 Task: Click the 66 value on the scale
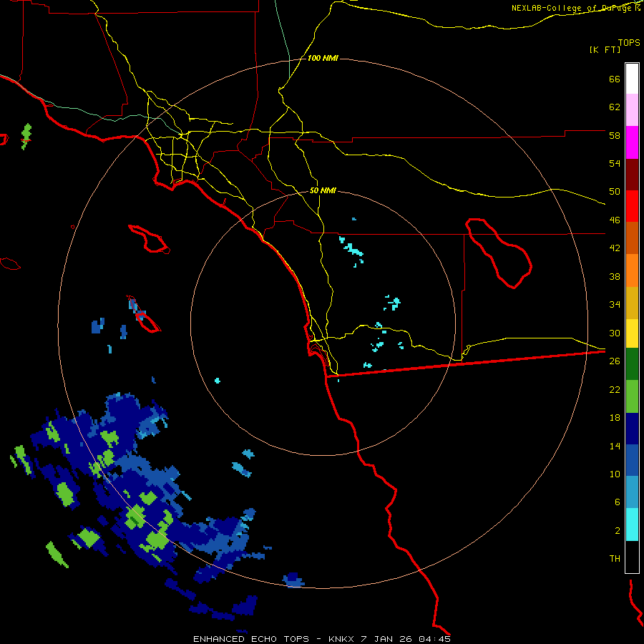[615, 79]
